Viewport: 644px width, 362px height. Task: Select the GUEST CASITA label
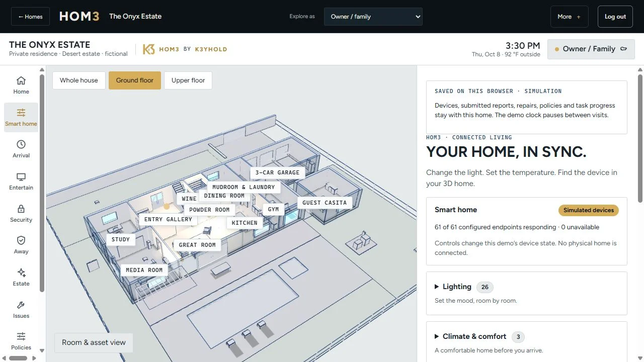click(x=325, y=203)
